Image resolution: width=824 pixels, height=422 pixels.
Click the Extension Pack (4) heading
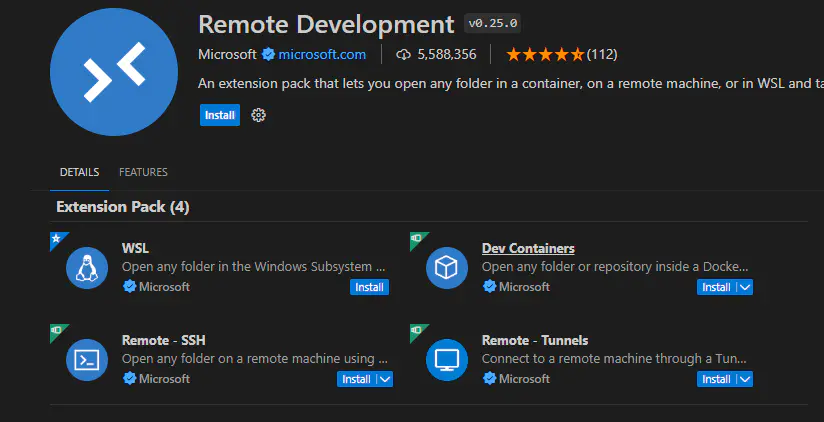122,207
